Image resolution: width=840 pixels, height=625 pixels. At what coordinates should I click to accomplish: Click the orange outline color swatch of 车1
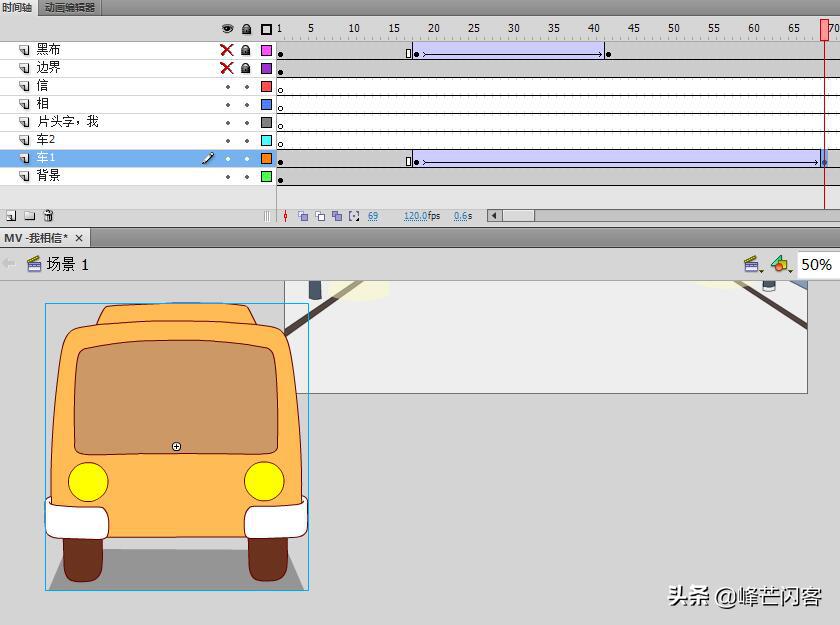pos(266,158)
